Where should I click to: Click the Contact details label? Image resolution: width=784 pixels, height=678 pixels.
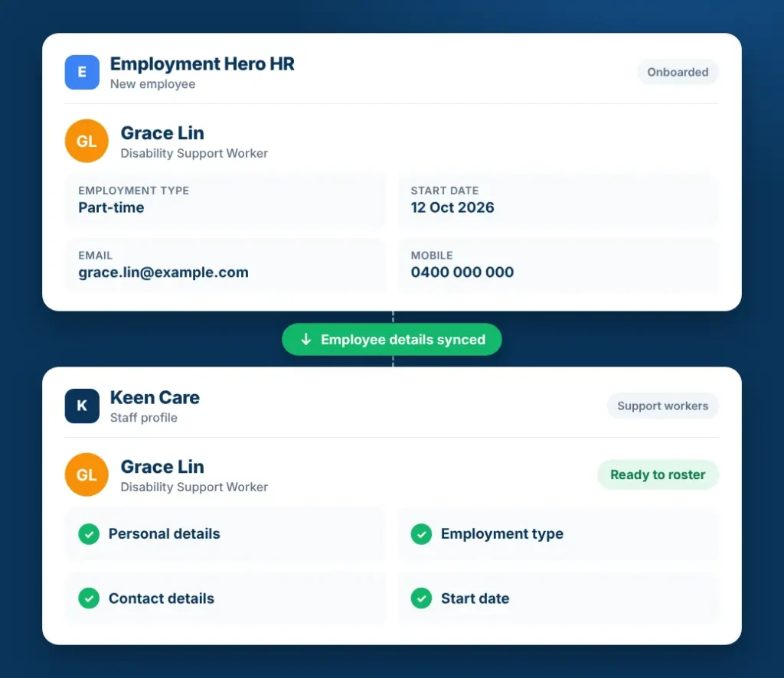pyautogui.click(x=161, y=598)
